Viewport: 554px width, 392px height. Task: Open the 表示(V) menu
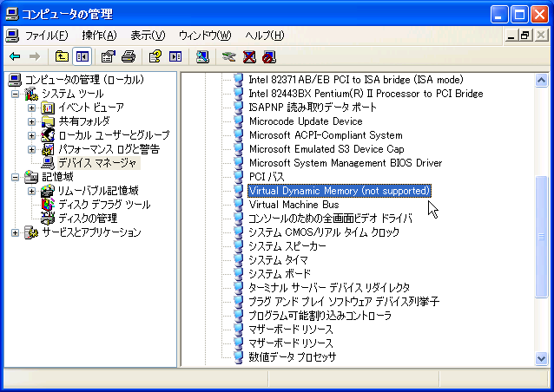[148, 36]
